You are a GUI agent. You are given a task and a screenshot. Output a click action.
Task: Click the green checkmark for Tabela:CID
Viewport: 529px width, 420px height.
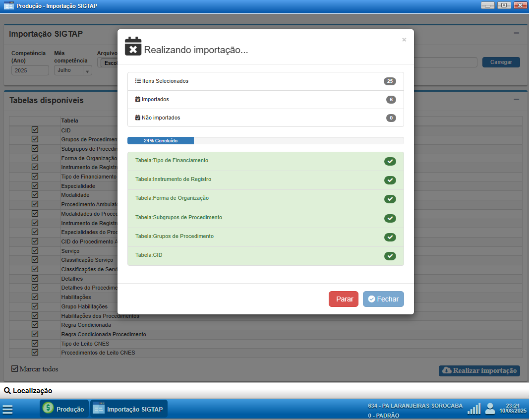coord(390,256)
